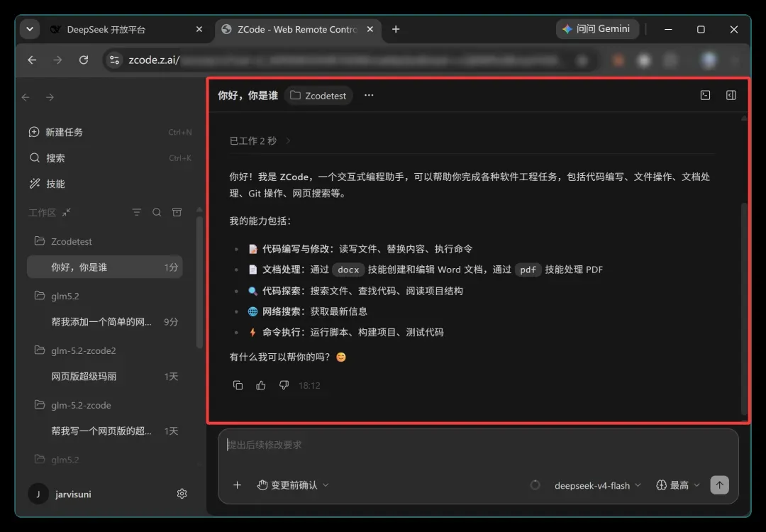
Task: Click the browser back arrow
Action: pyautogui.click(x=32, y=60)
